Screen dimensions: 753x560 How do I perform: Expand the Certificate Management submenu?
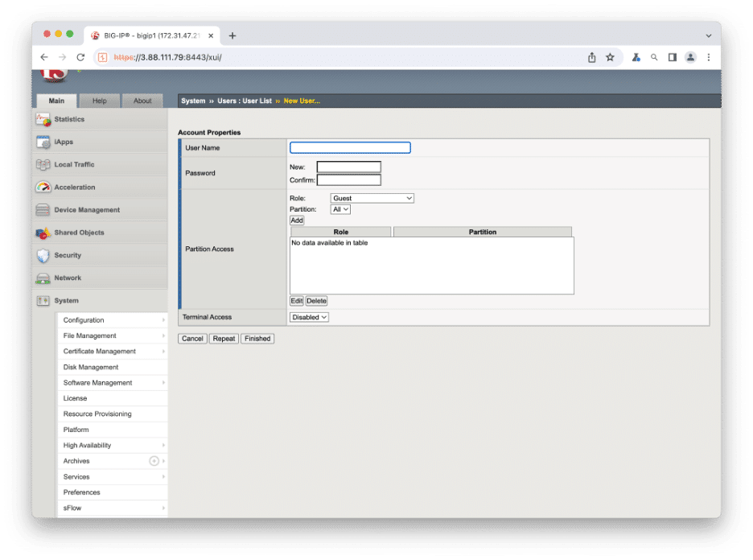click(163, 352)
